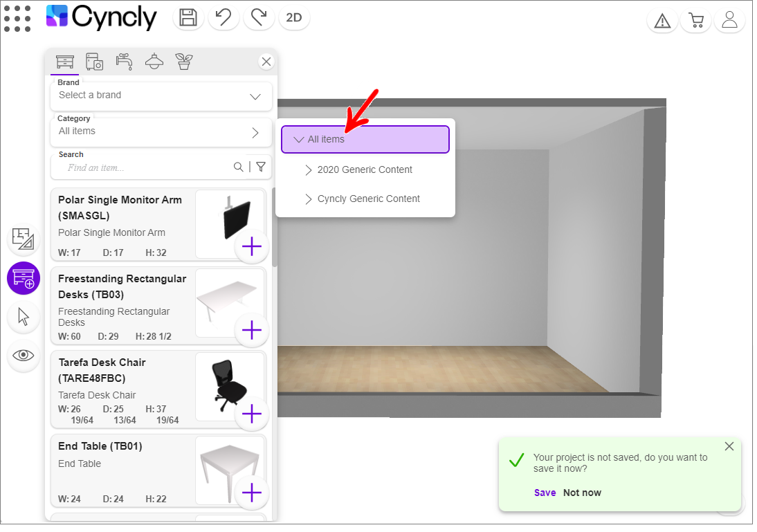The height and width of the screenshot is (532, 757).
Task: Select the Tarefa Desk Chair (TARE48FBC) title
Action: (102, 370)
